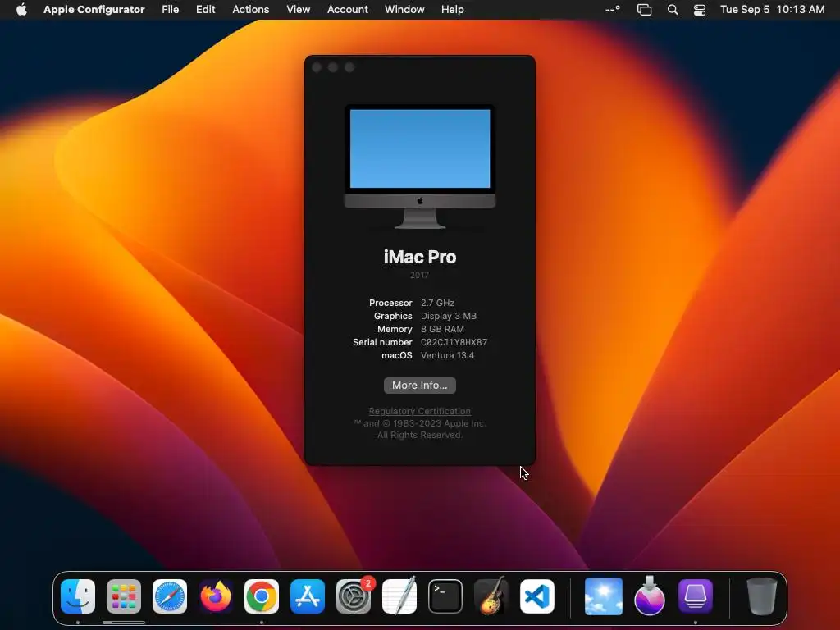Open the Trash in the Dock
840x630 pixels.
761,596
